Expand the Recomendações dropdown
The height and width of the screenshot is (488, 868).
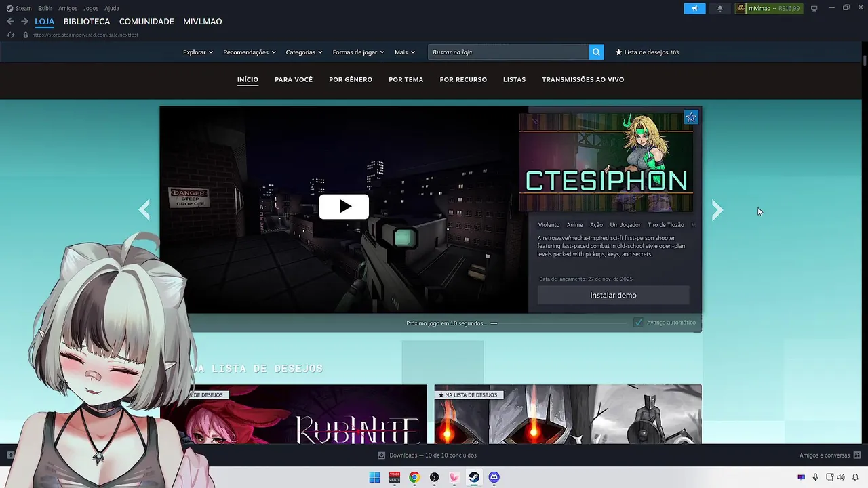[x=250, y=52]
